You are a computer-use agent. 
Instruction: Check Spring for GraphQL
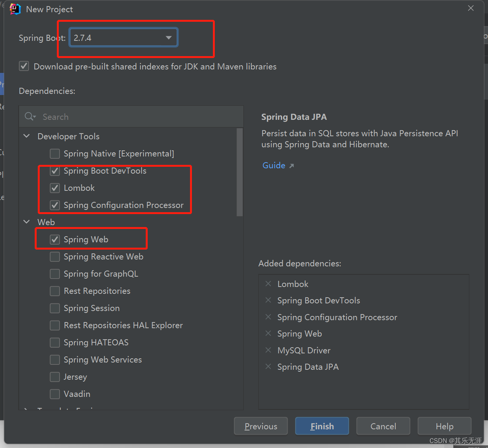55,274
